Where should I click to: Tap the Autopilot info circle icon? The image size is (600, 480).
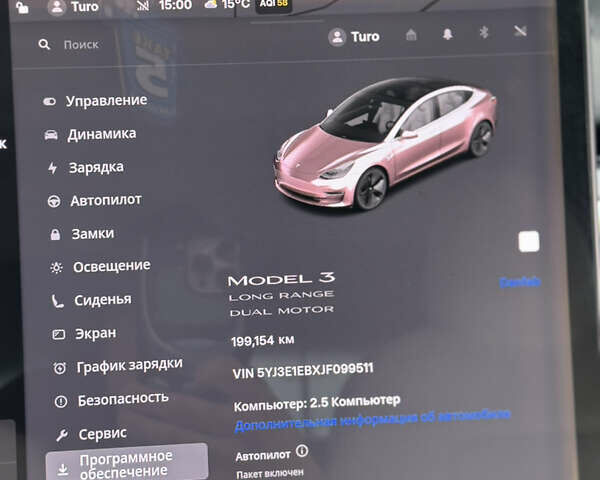(302, 452)
